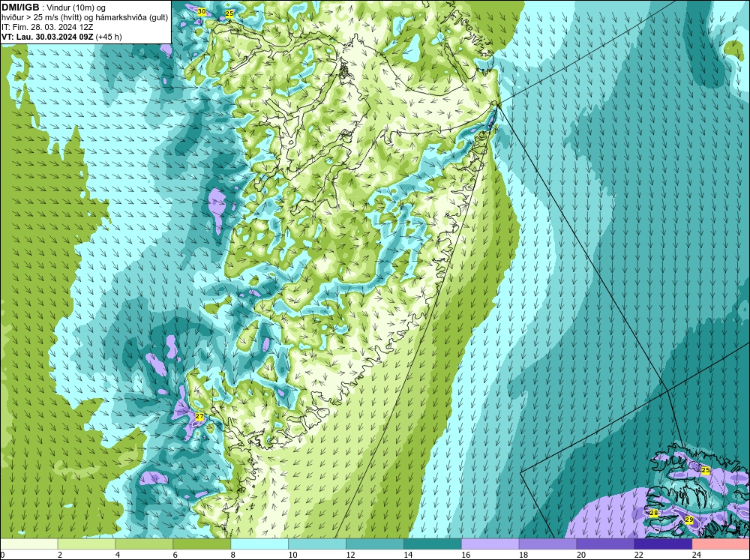Viewport: 750px width, 560px height.
Task: Click the dark teal 14–16 legend swatch
Action: point(433,544)
